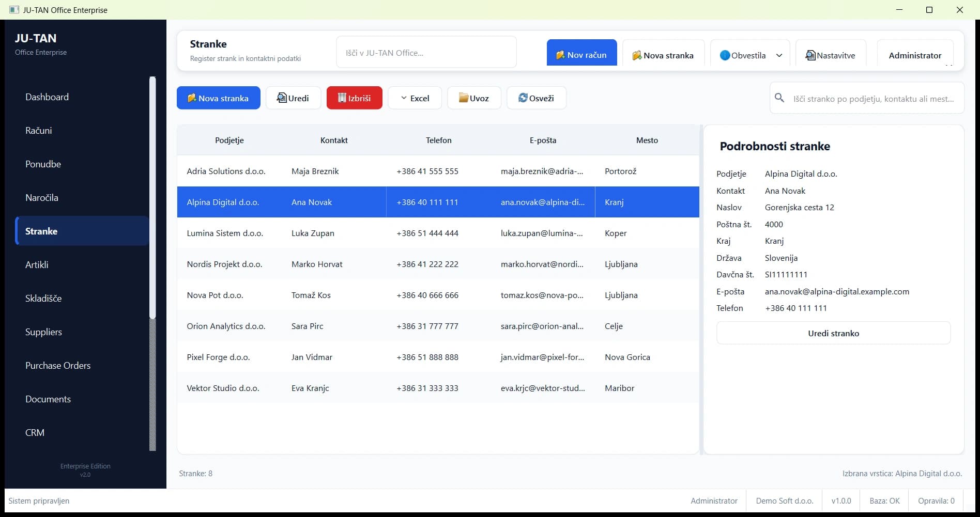Select the Vektor Studio d.o.o. row
980x517 pixels.
438,388
